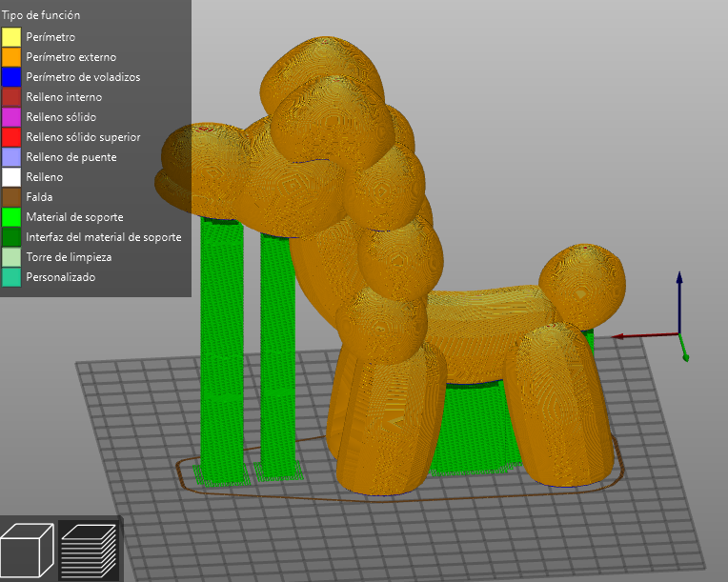Click the dark green Interfaz del material swatch
The image size is (728, 582).
point(11,236)
